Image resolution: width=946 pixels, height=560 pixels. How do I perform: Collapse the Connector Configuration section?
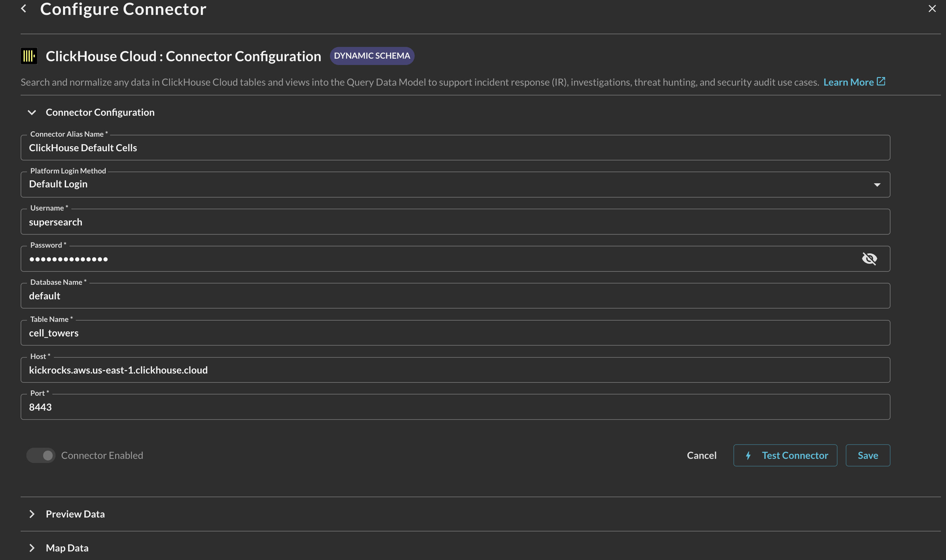[32, 113]
